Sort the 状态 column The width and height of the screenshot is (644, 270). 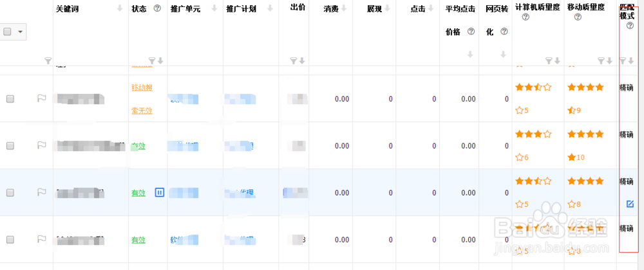(x=160, y=60)
